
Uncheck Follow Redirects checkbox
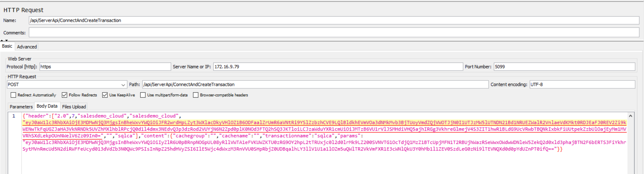[x=65, y=95]
